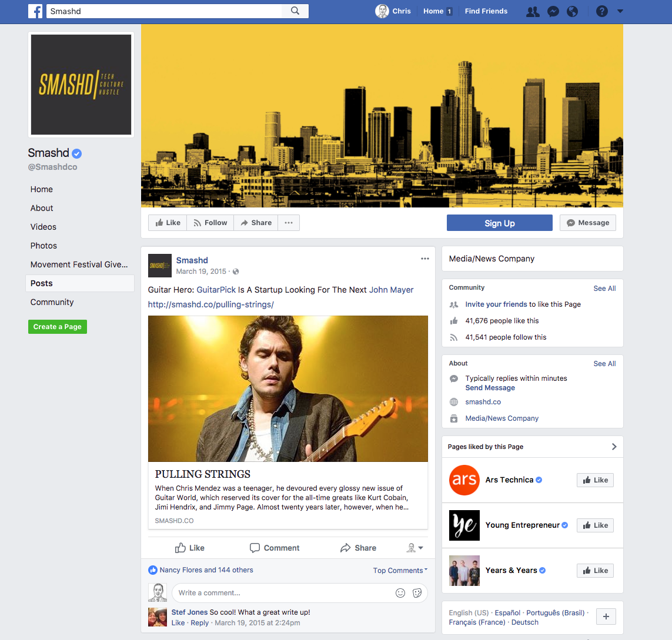Open the page options ellipsis button
Image resolution: width=672 pixels, height=640 pixels.
coord(289,223)
